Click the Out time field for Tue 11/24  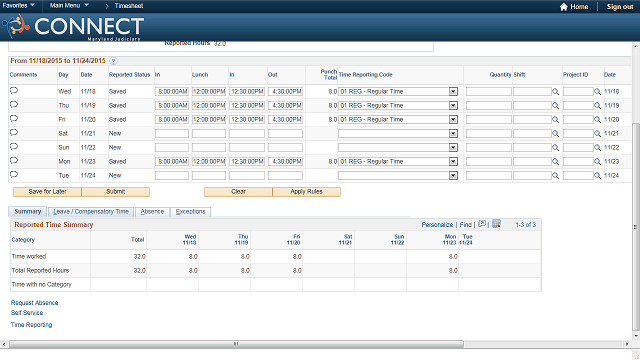click(285, 176)
